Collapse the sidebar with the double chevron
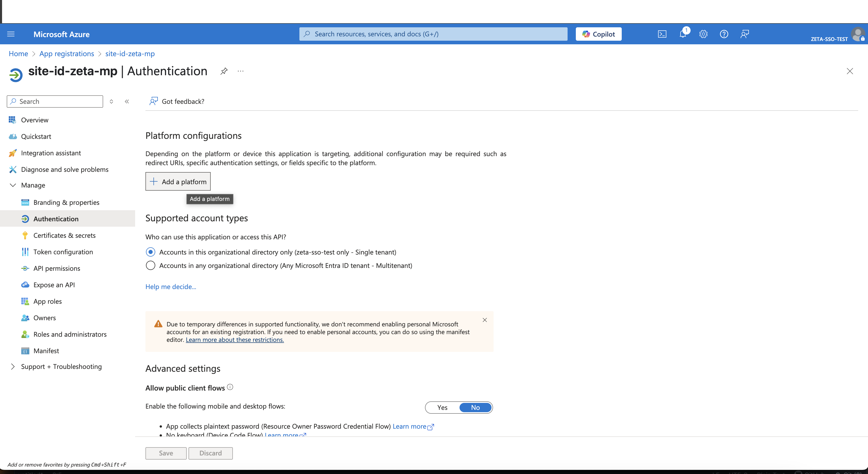 pyautogui.click(x=127, y=101)
